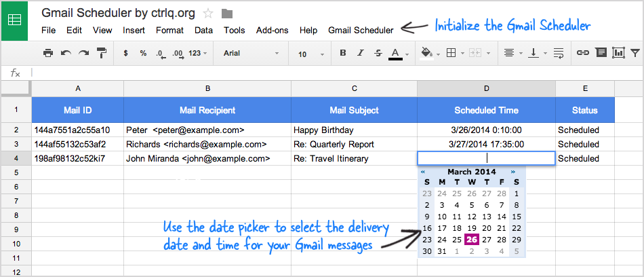The image size is (644, 277).
Task: Expand the text color dropdown arrow
Action: (x=407, y=54)
